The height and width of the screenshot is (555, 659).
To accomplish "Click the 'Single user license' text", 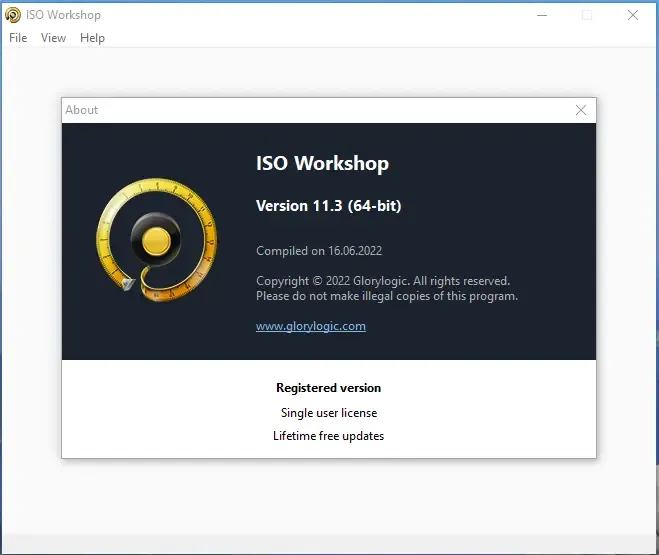I will 329,413.
